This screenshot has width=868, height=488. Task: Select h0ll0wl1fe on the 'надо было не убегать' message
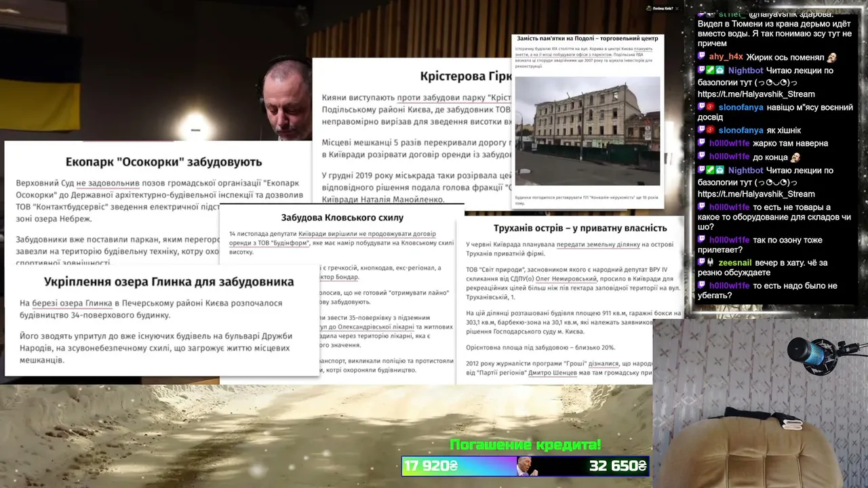[x=730, y=285]
